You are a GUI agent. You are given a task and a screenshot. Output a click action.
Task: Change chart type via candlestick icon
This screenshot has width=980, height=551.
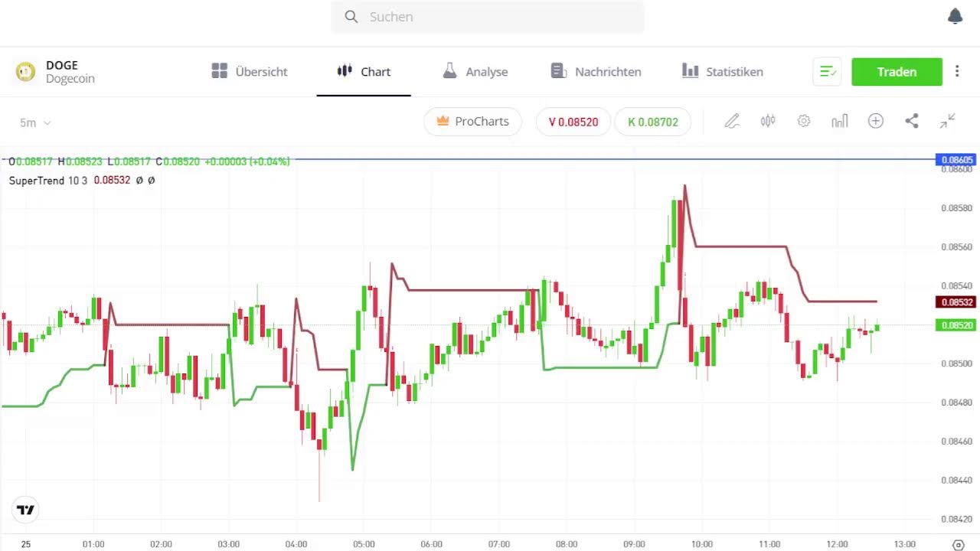(x=768, y=121)
